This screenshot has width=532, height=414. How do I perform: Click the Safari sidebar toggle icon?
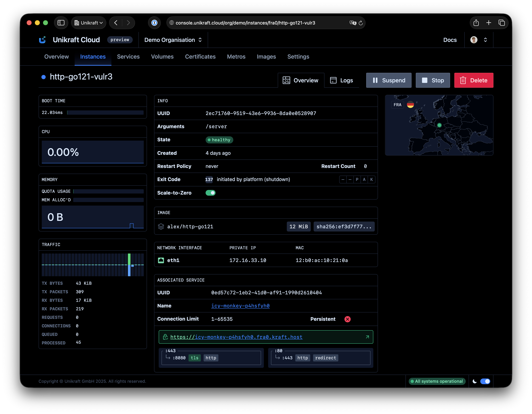point(61,23)
